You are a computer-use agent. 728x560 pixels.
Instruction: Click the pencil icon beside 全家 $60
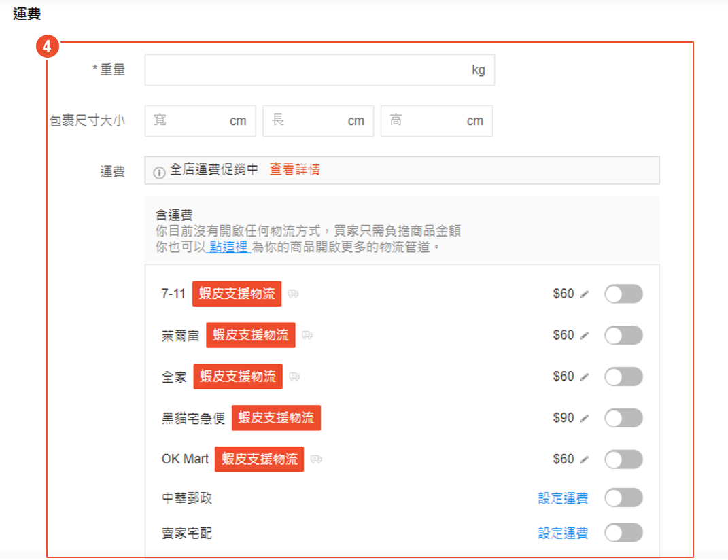tap(585, 377)
